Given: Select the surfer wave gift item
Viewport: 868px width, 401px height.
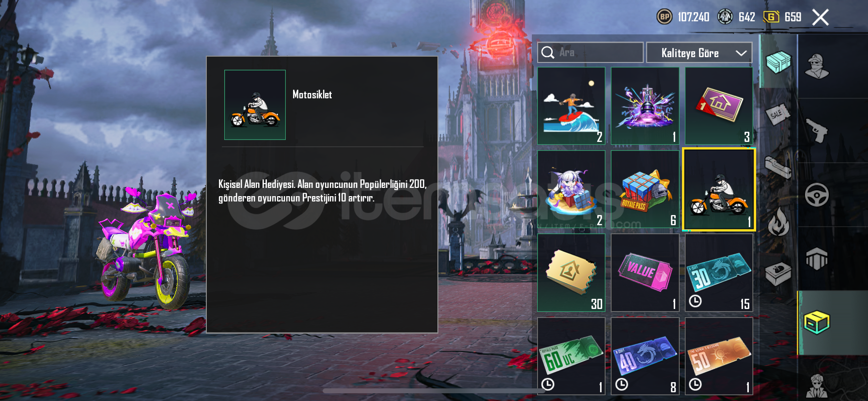Looking at the screenshot, I should click(x=571, y=106).
